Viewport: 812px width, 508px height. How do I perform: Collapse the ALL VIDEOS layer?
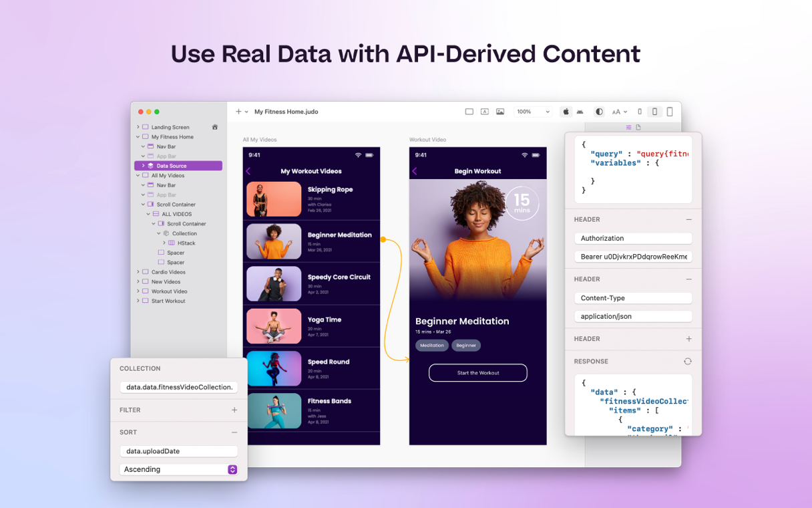click(x=148, y=214)
